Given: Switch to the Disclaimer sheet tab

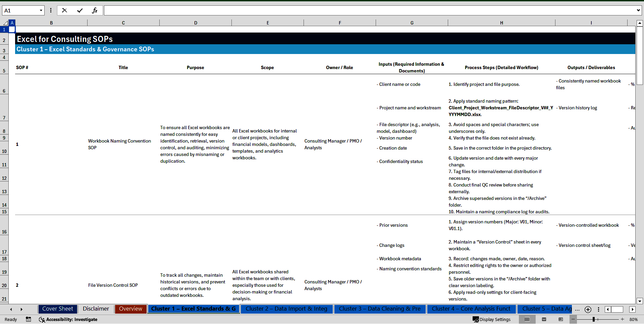Looking at the screenshot, I should (x=96, y=309).
